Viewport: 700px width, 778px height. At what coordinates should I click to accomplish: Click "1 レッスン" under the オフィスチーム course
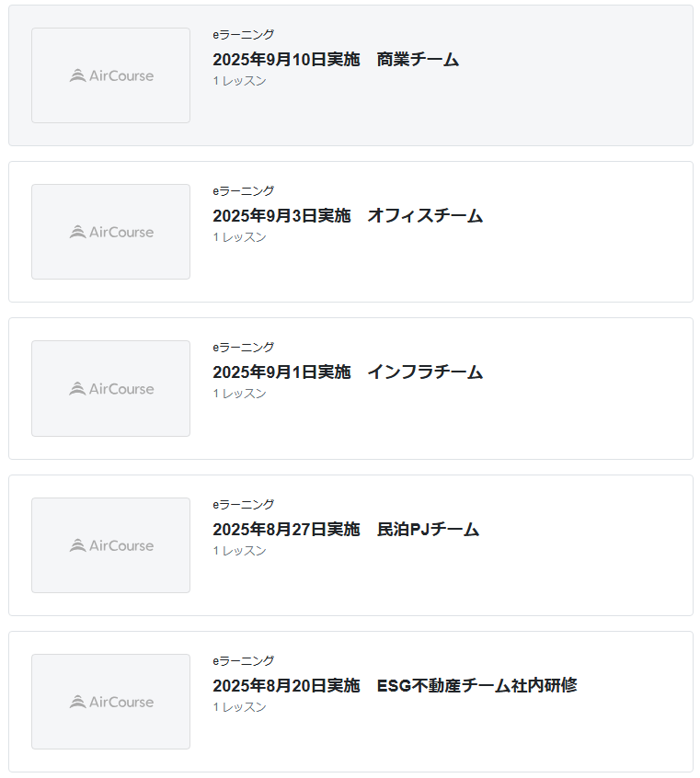(x=239, y=237)
